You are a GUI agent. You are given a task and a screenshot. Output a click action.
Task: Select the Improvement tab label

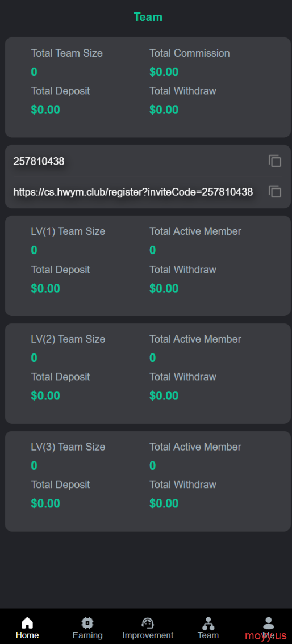148,635
